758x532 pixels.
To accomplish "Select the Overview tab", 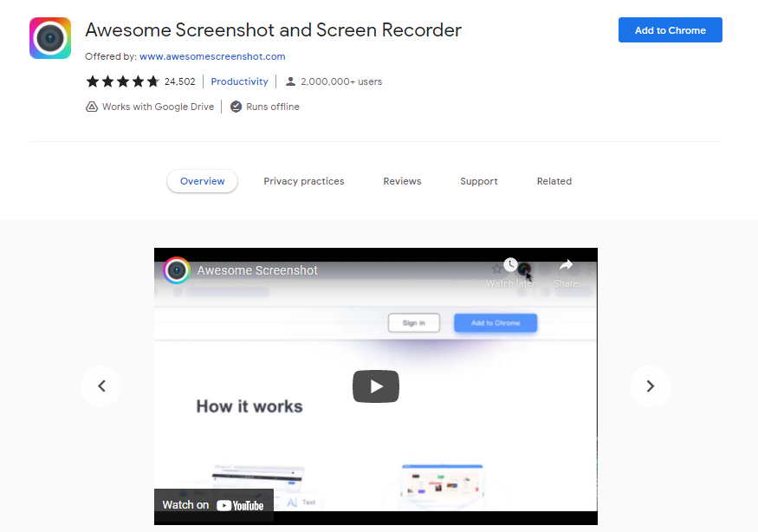I will pos(202,181).
